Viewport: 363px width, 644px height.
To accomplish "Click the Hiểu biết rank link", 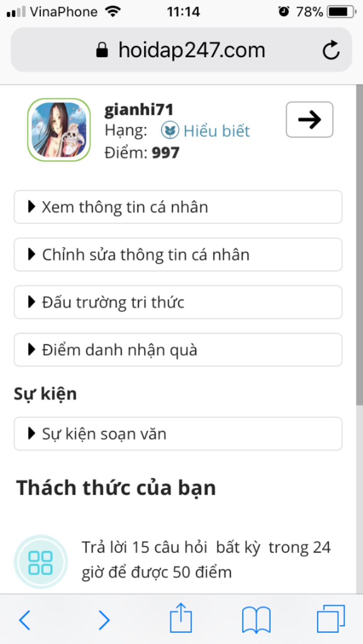I will click(217, 131).
